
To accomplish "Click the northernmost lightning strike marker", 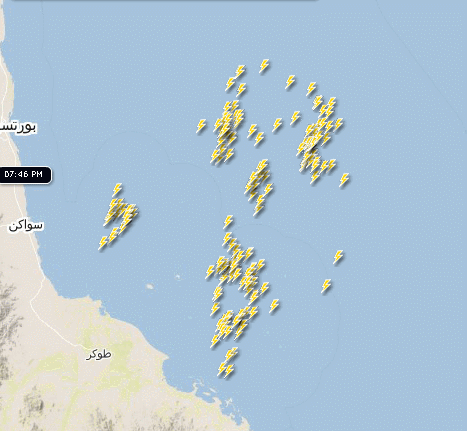I will pos(264,66).
